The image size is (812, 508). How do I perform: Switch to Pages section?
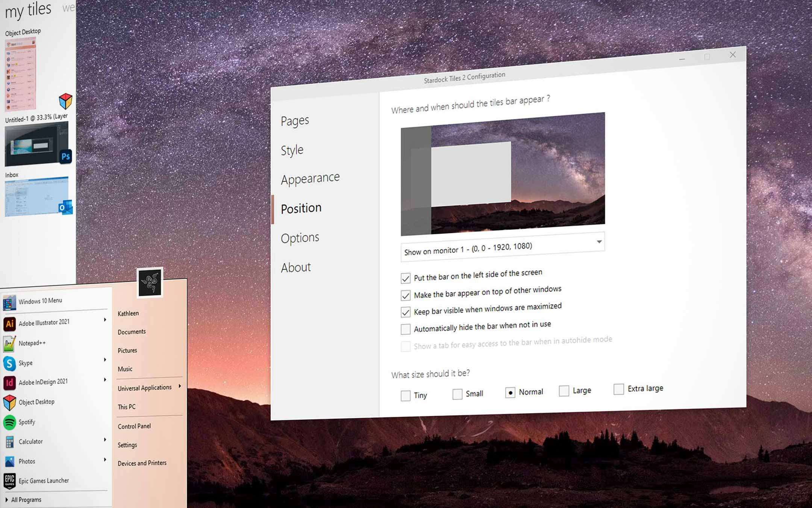(295, 121)
